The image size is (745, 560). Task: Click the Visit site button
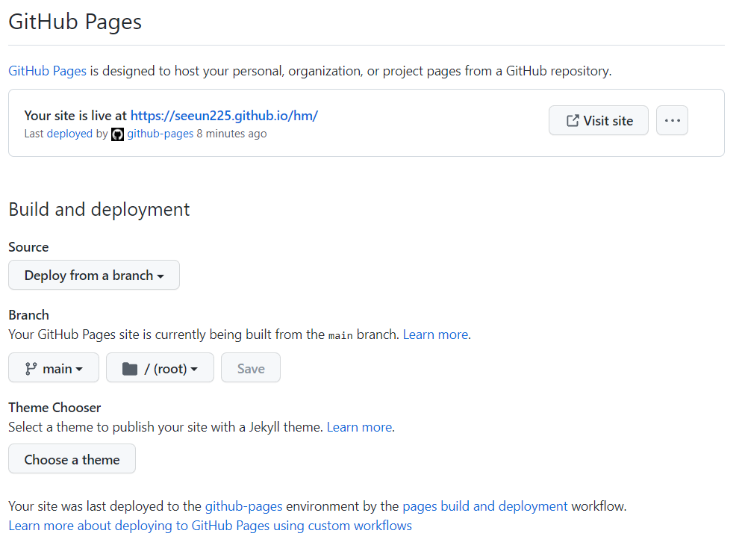[x=598, y=120]
